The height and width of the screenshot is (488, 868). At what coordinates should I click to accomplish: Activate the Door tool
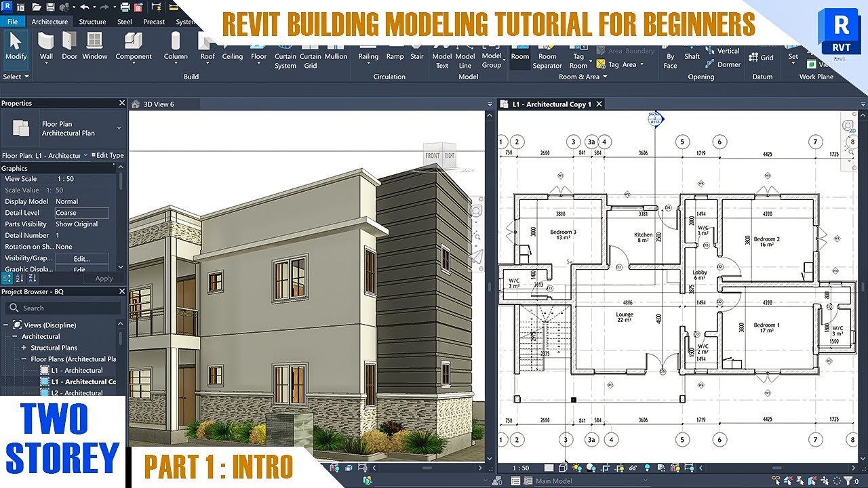[70, 46]
